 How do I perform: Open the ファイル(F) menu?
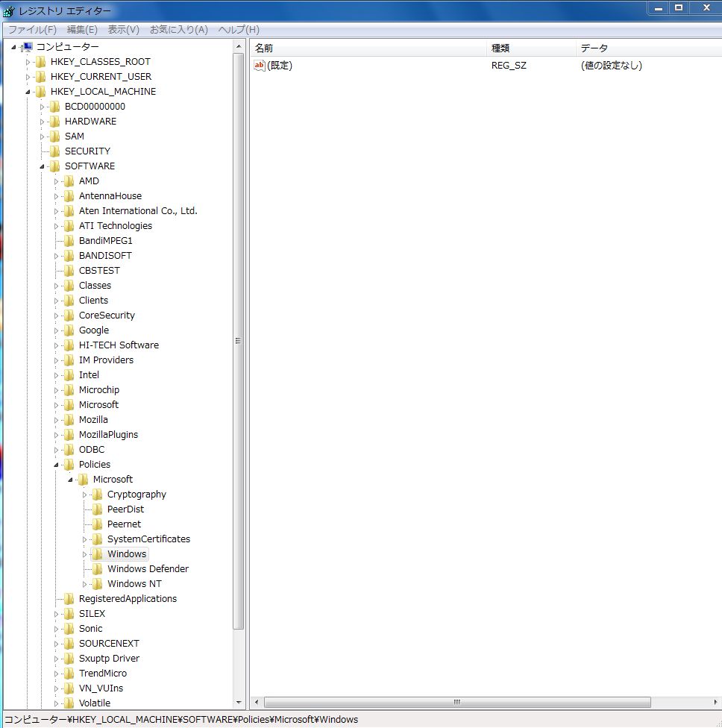pyautogui.click(x=32, y=30)
